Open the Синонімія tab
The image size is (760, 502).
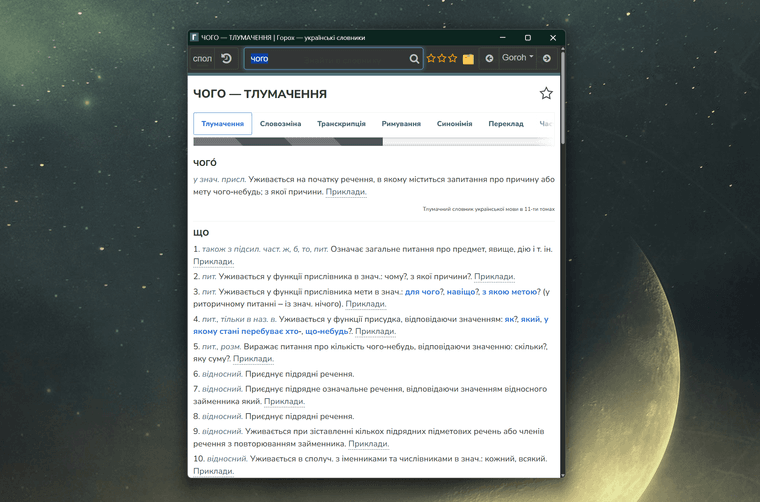(x=454, y=124)
